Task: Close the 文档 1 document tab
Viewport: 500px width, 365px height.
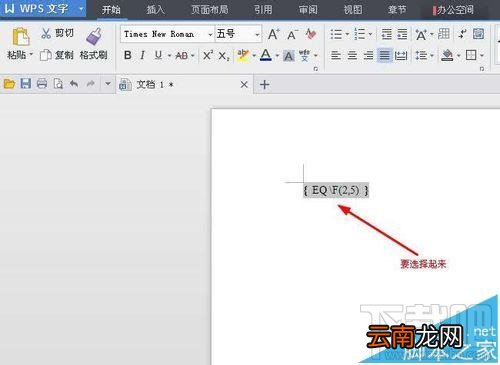Action: (244, 85)
